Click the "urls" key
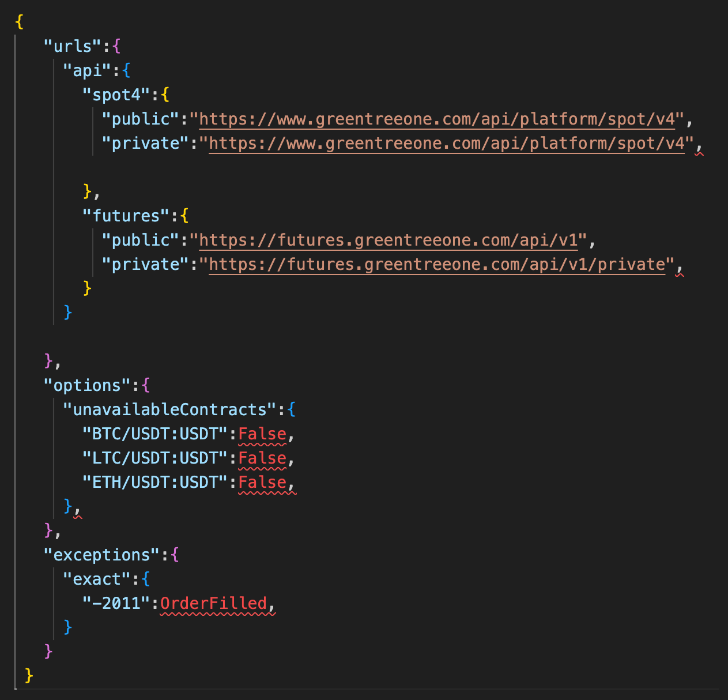Image resolution: width=728 pixels, height=700 pixels. coord(73,46)
